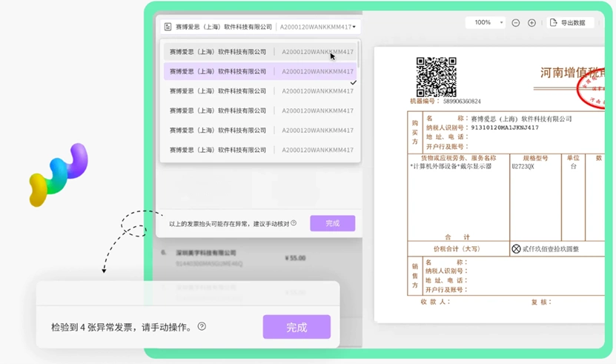Click the 导出数据 export button

pos(568,23)
